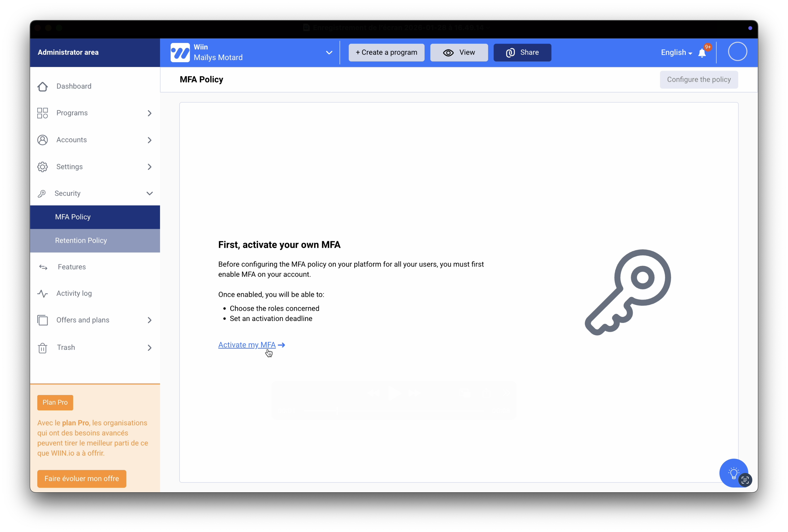Expand the Programs submenu chevron
This screenshot has height=532, width=788.
(149, 113)
